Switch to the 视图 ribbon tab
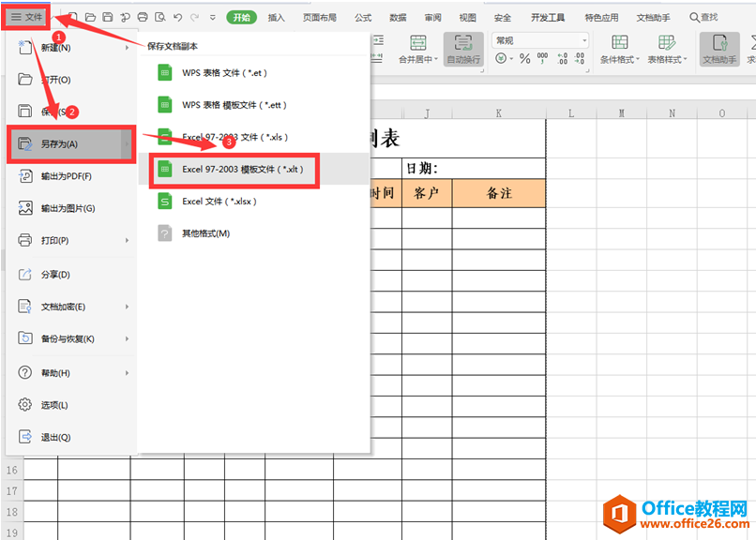 tap(467, 17)
